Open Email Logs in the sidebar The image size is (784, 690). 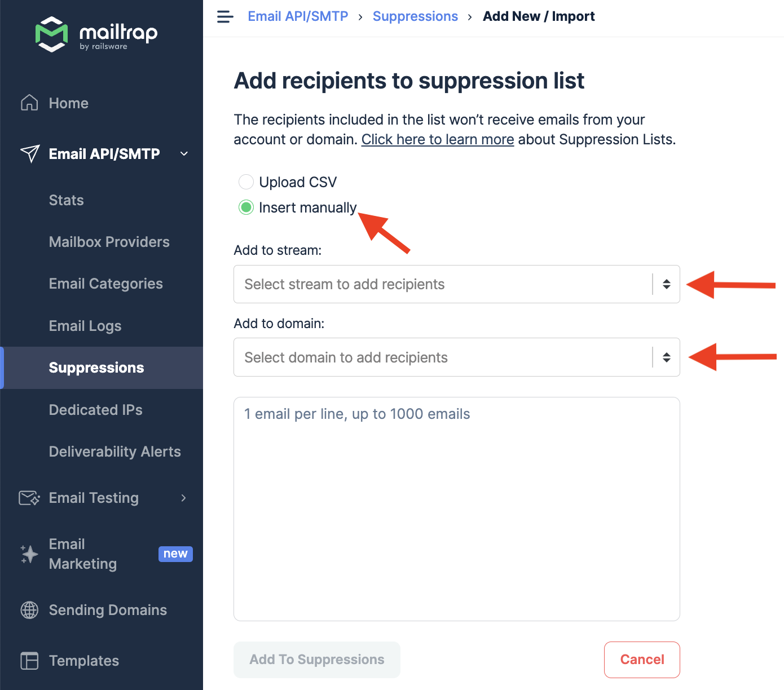(85, 326)
